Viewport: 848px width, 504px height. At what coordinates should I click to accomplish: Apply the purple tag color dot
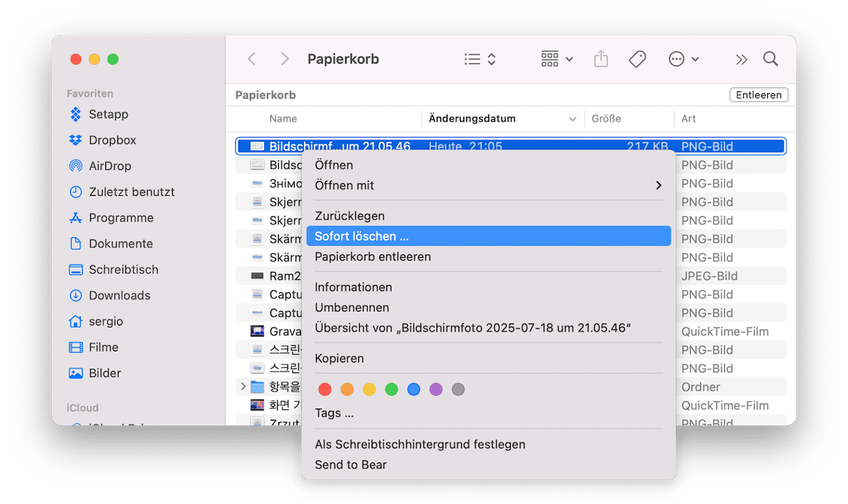(x=436, y=390)
